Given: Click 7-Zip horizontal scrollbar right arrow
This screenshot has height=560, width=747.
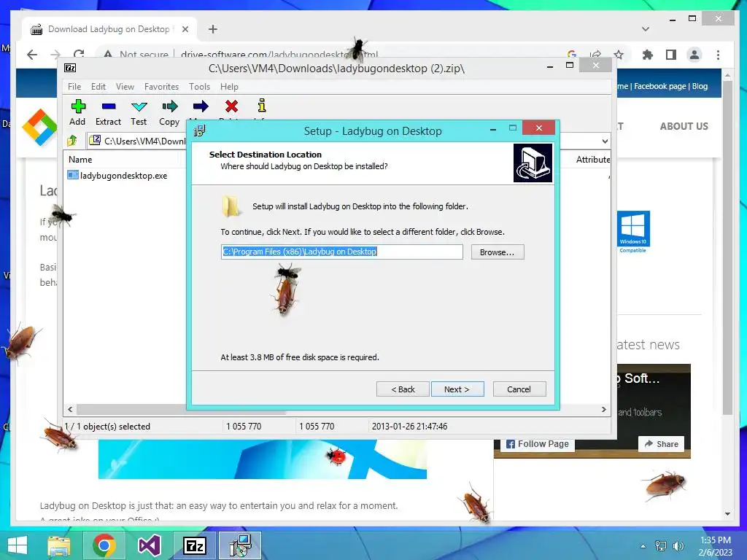Looking at the screenshot, I should (603, 409).
